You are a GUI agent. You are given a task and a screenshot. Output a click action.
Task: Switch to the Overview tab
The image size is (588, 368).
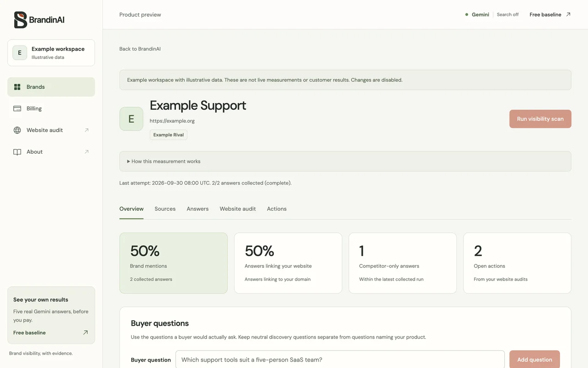point(131,209)
